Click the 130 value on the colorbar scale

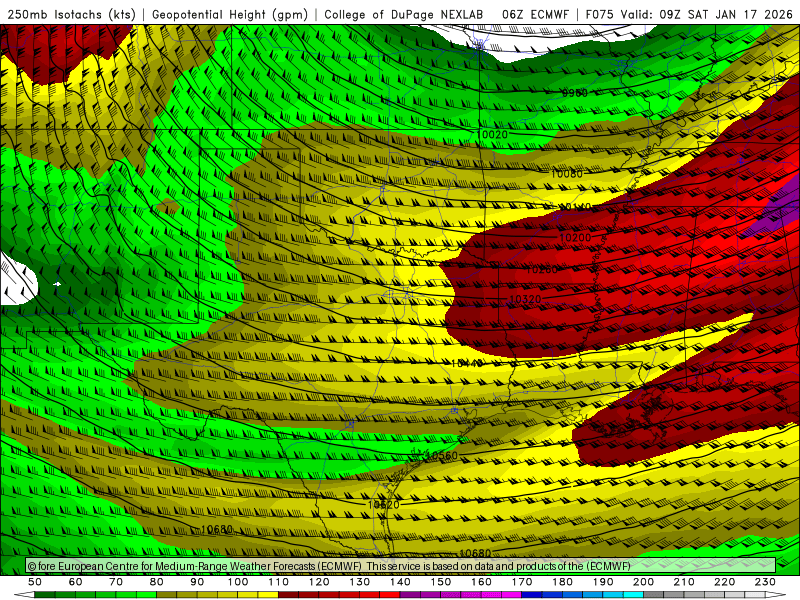click(360, 582)
